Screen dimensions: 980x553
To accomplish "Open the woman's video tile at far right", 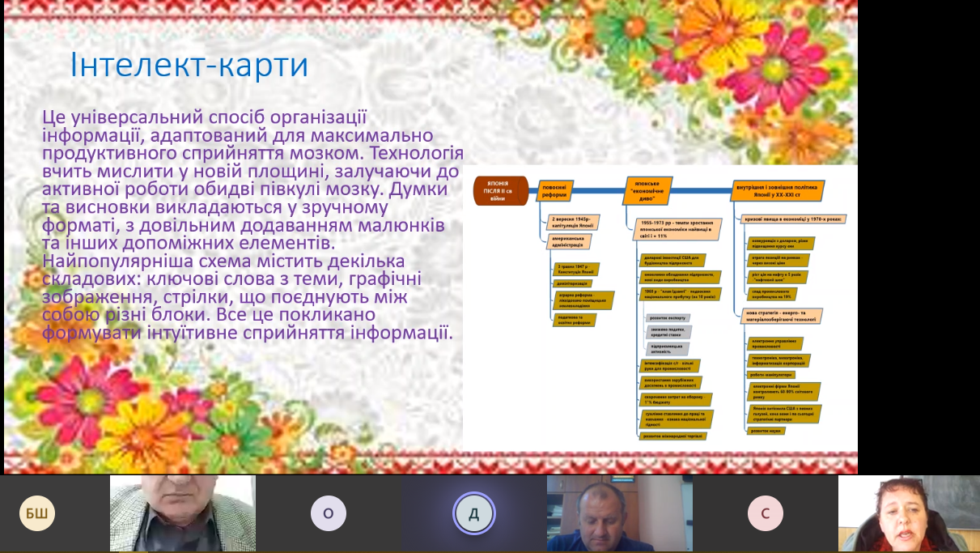I will (909, 513).
